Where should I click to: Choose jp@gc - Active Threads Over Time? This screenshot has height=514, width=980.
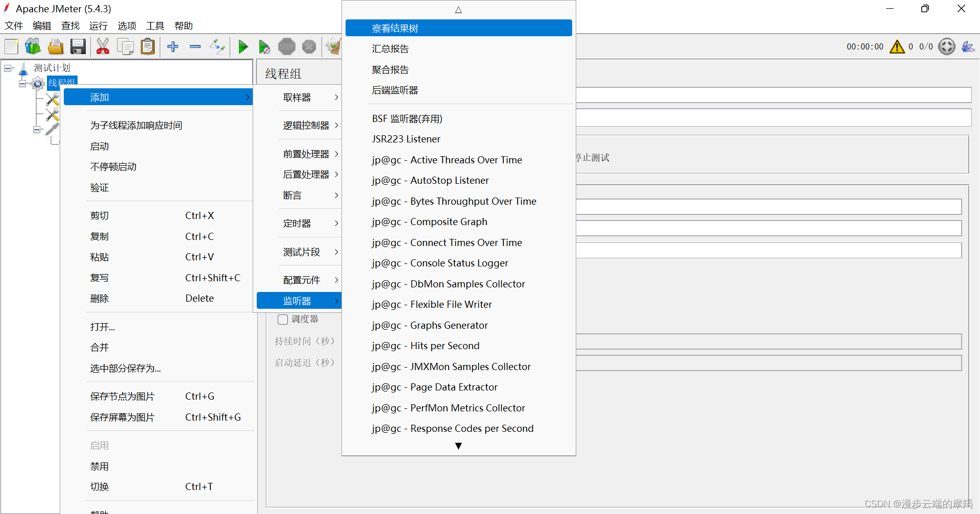click(x=458, y=160)
